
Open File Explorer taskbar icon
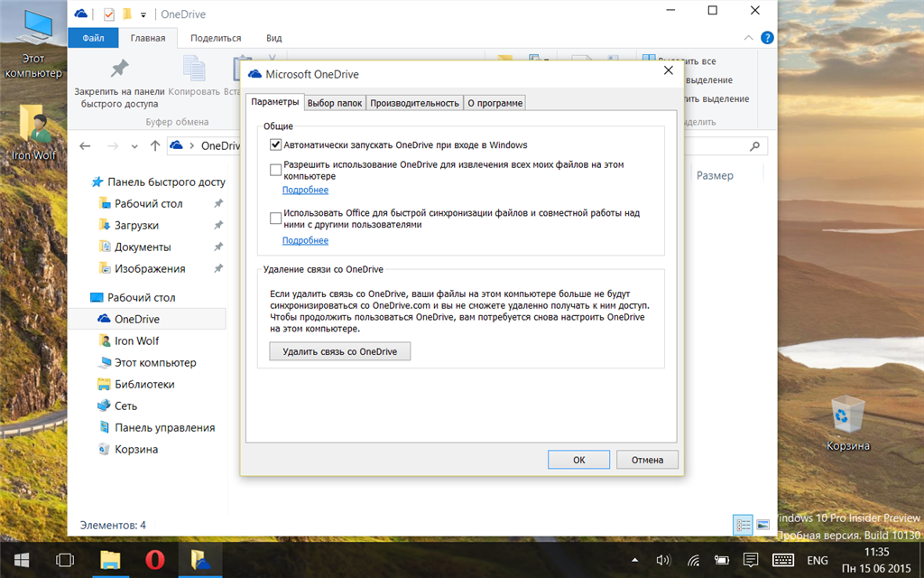click(x=110, y=560)
